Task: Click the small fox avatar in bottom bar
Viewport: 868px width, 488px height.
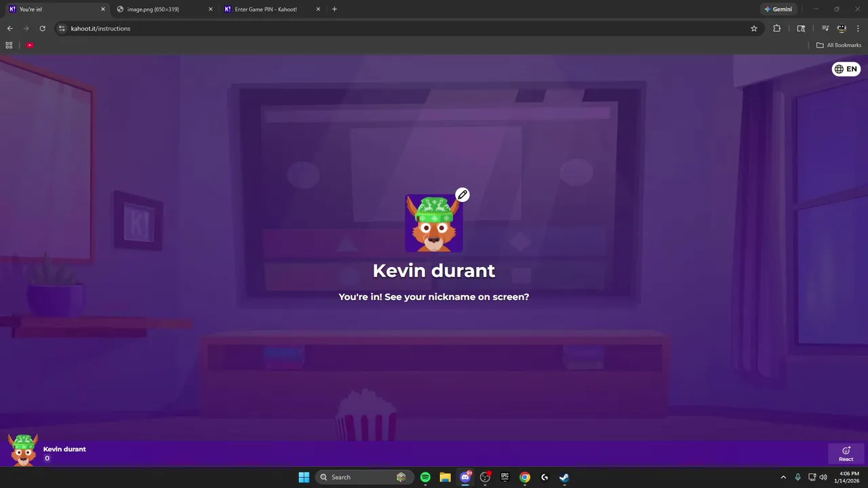Action: click(x=23, y=450)
